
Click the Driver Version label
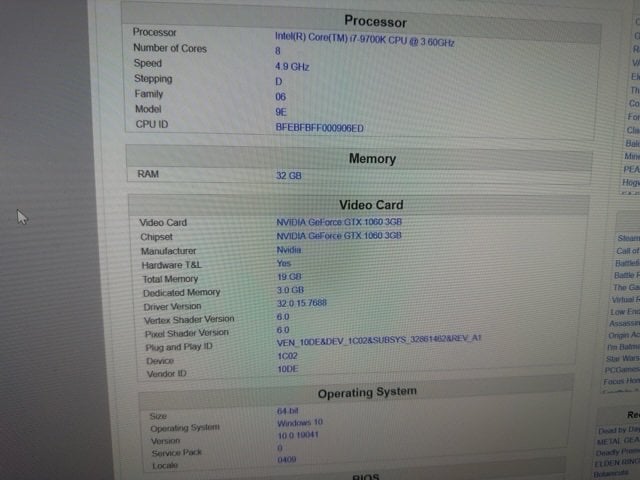click(x=172, y=307)
